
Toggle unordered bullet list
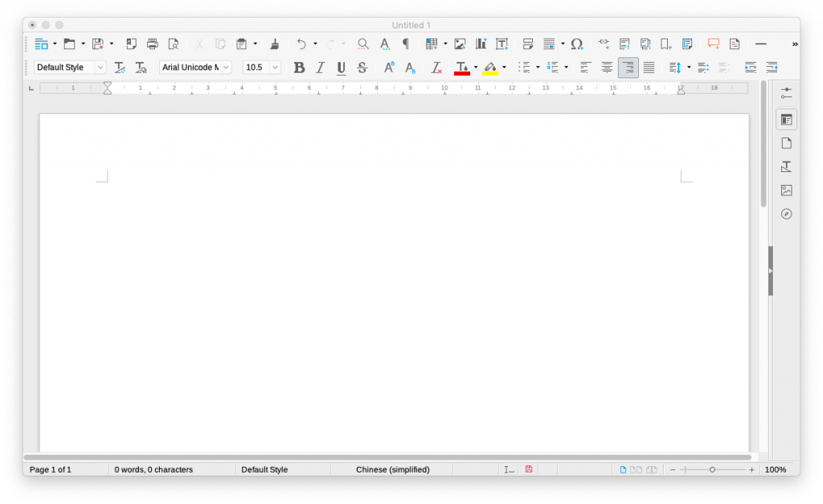pyautogui.click(x=524, y=68)
